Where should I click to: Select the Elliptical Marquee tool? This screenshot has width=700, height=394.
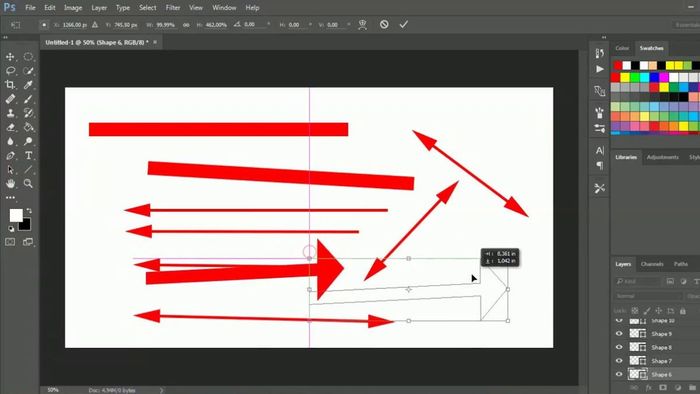[x=28, y=57]
